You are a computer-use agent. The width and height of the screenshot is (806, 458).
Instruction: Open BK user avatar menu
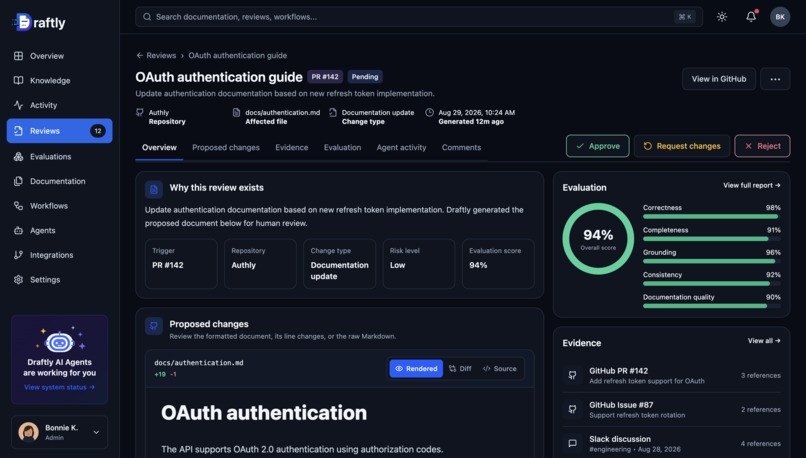point(780,17)
